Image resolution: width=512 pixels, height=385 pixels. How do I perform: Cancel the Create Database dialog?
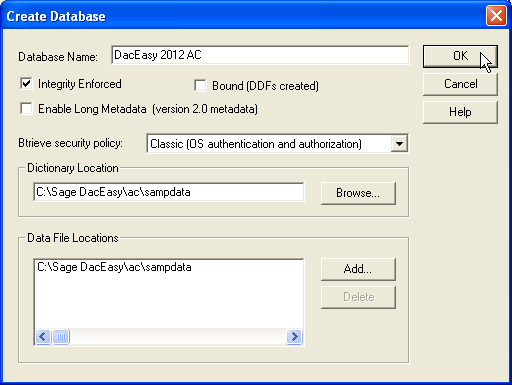pos(460,84)
